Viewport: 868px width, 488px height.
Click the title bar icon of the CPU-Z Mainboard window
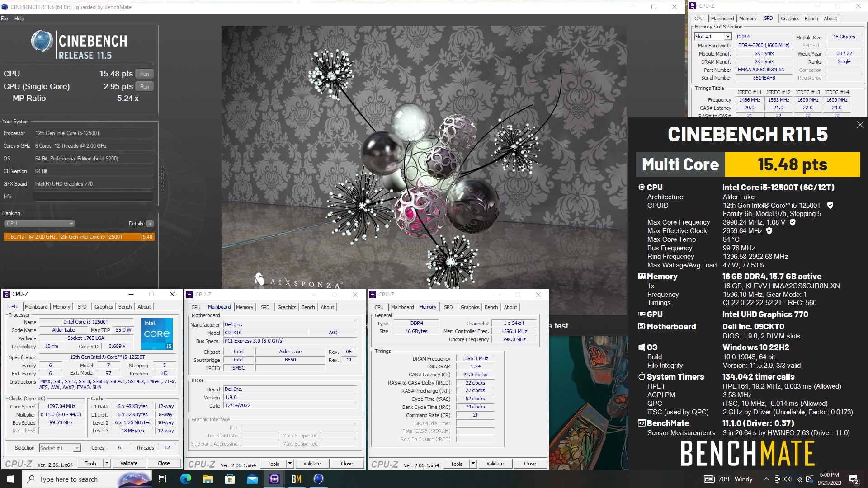point(190,295)
